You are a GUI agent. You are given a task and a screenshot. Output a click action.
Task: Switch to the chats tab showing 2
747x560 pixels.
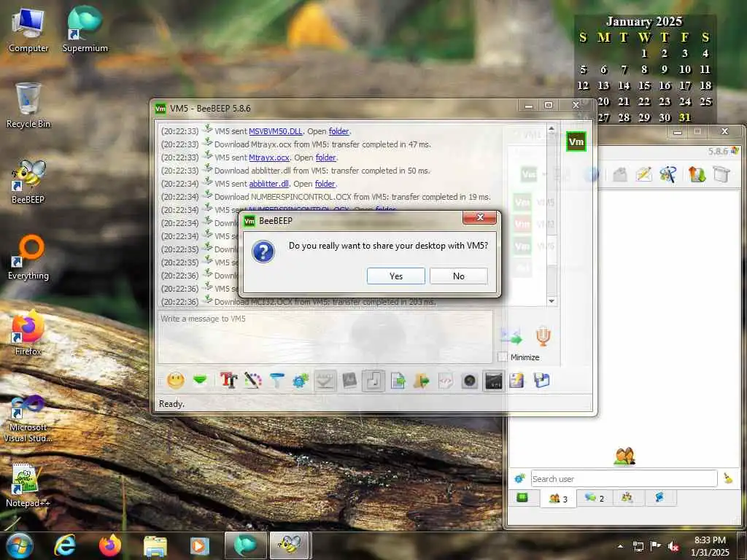click(594, 498)
